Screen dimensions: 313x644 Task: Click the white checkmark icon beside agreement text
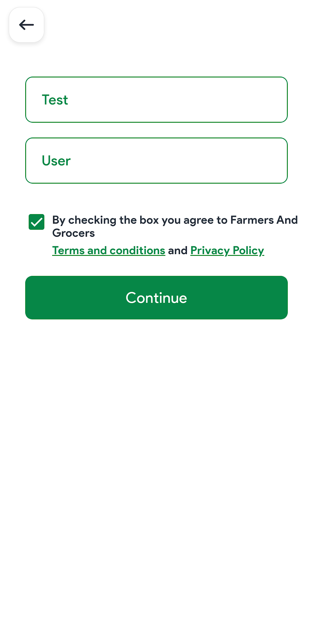[x=37, y=222]
